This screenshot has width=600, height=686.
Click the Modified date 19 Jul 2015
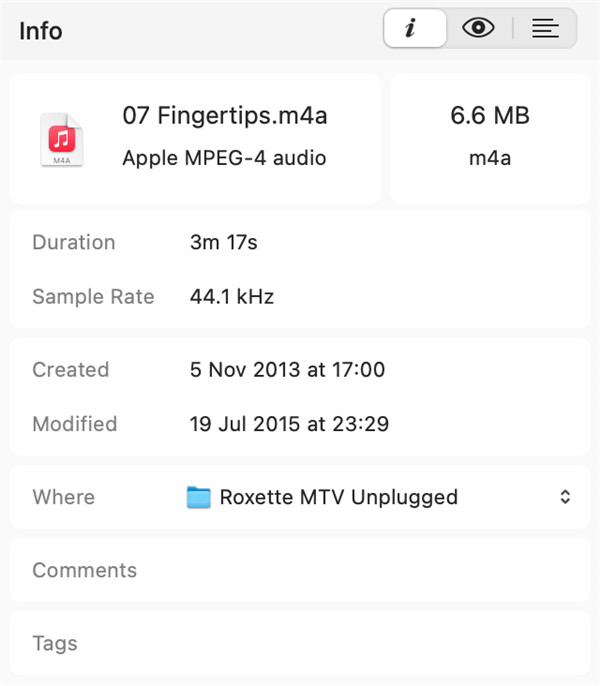coord(289,424)
